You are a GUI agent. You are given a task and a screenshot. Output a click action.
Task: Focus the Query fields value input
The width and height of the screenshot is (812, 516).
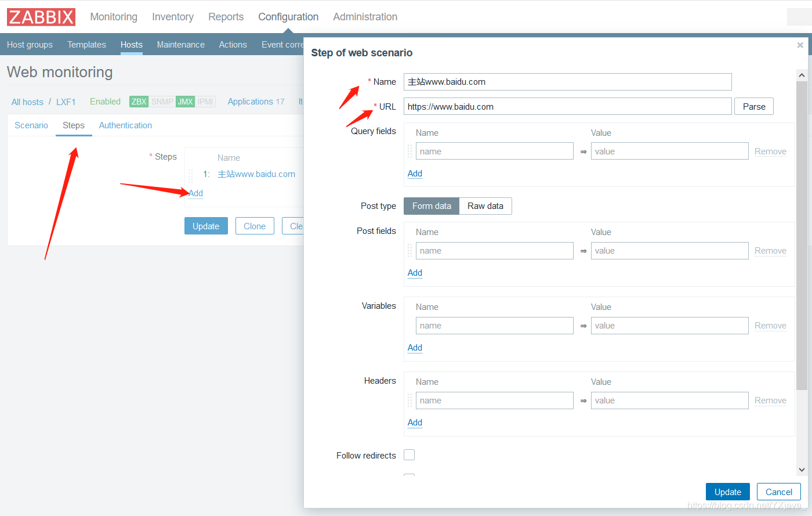(670, 151)
